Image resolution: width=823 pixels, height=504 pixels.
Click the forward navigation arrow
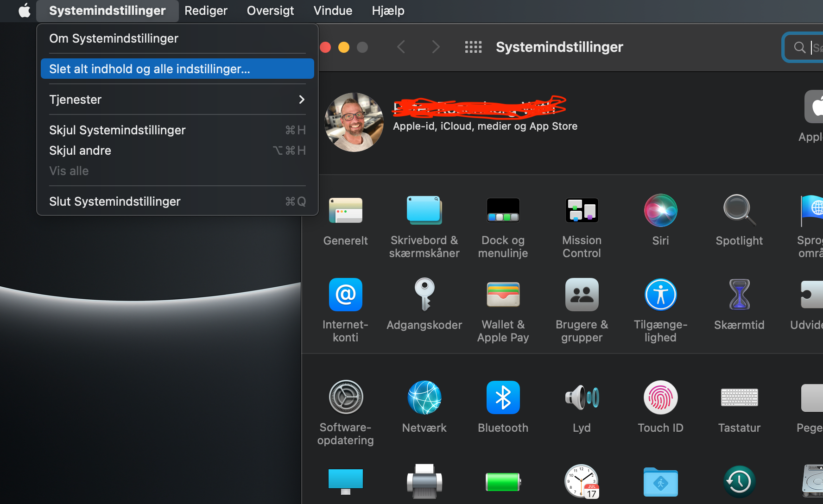point(436,47)
